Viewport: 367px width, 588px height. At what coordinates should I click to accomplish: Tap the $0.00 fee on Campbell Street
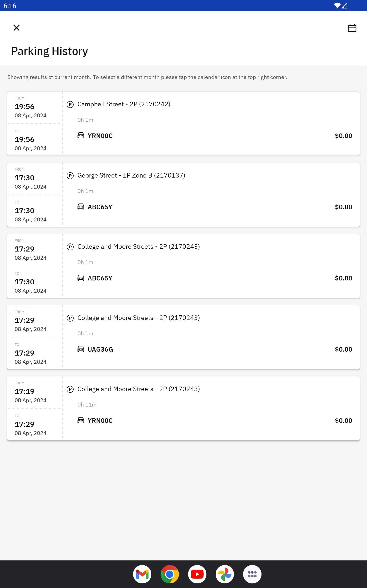[x=343, y=136]
